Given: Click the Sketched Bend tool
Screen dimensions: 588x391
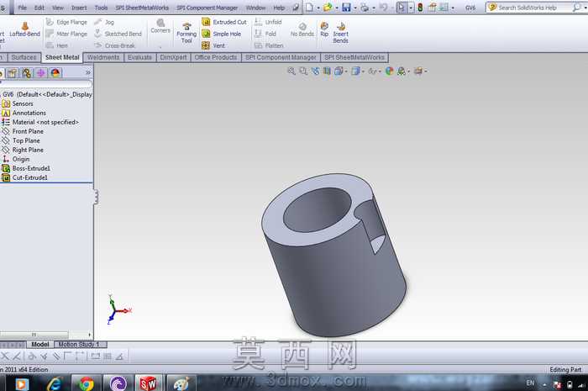Looking at the screenshot, I should click(118, 34).
